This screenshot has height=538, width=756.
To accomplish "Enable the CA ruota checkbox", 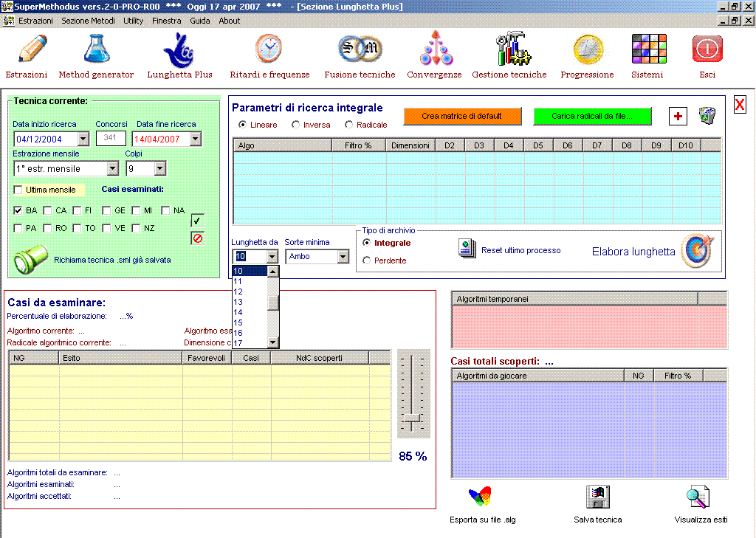I will [x=47, y=210].
